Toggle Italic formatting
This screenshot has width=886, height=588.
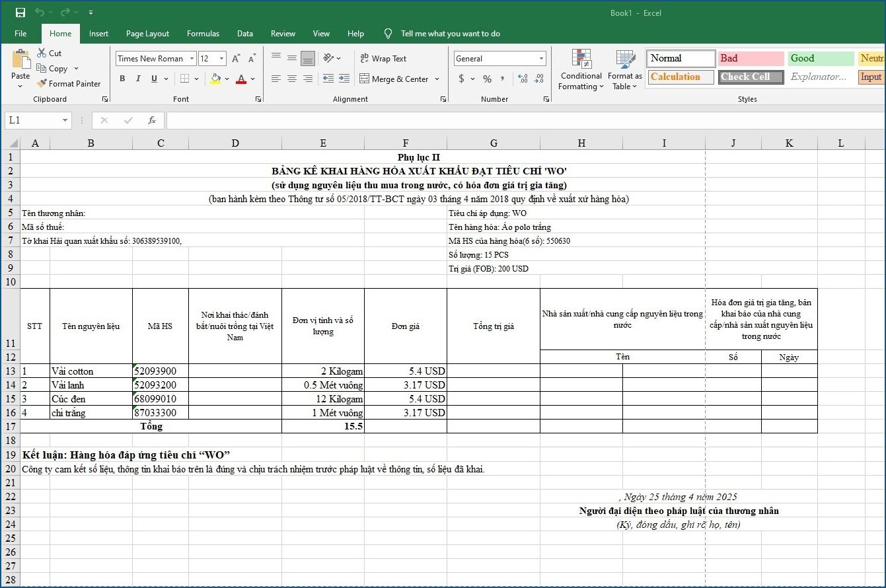tap(138, 79)
